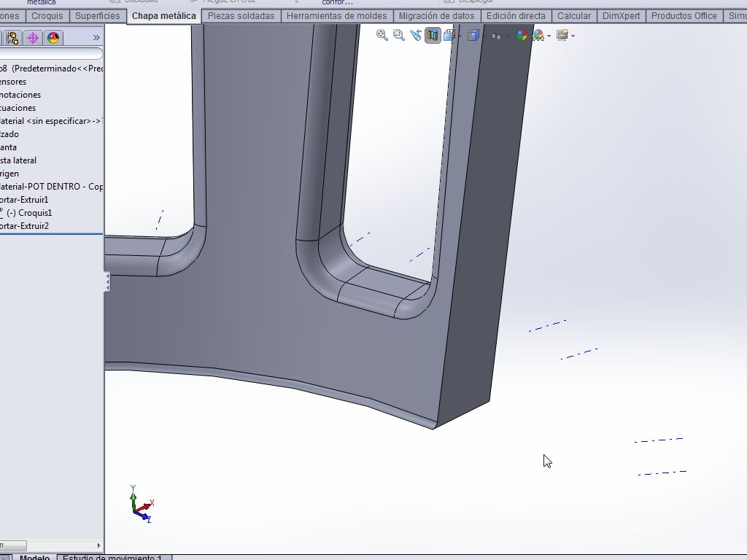Select the Predeterminado part root node
This screenshot has width=747, height=560.
[52, 69]
